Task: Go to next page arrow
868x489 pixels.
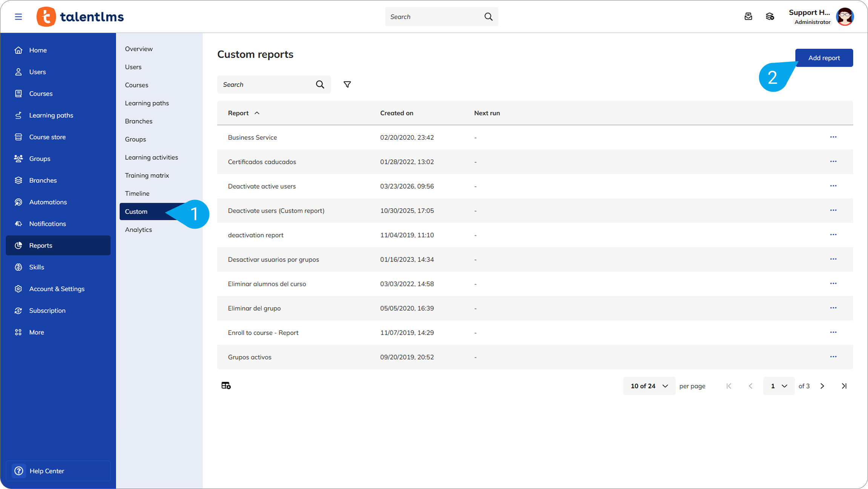Action: pos(822,386)
